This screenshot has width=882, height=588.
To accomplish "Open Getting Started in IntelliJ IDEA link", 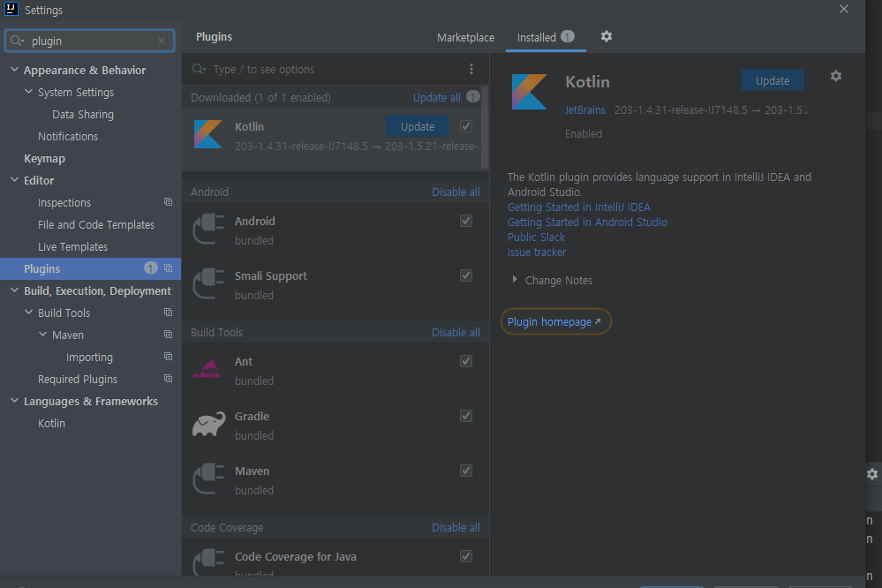I will click(579, 207).
